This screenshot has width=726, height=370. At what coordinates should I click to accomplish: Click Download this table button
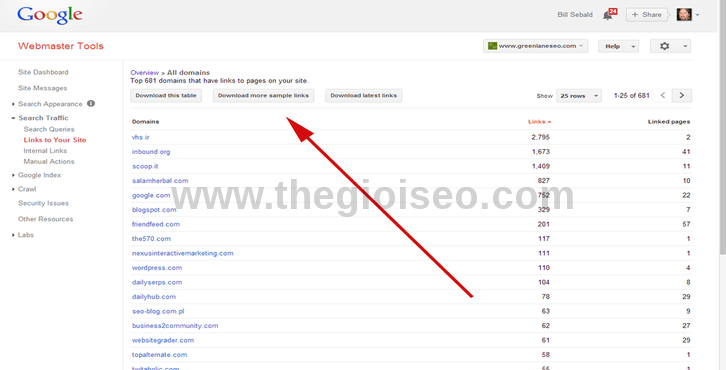pos(166,95)
